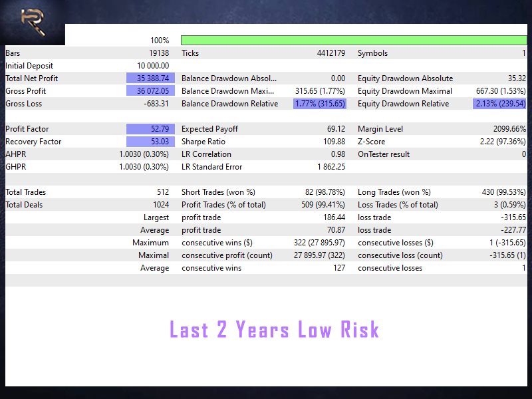Click the Last 2 Years Low Risk caption
The height and width of the screenshot is (399, 532).
[x=274, y=329]
